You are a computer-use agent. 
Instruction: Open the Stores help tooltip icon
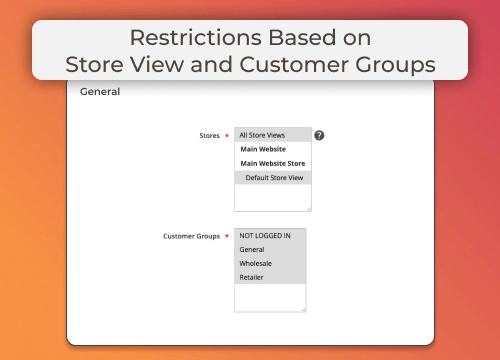319,135
